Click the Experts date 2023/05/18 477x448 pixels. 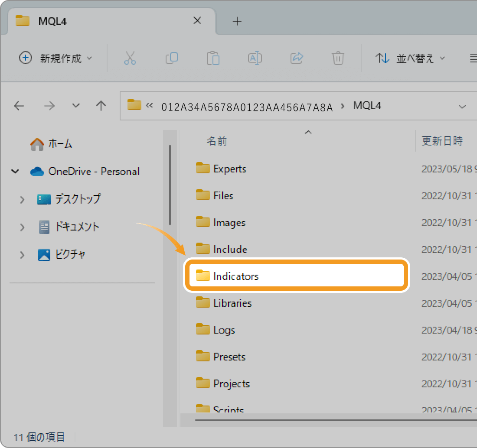(x=447, y=169)
